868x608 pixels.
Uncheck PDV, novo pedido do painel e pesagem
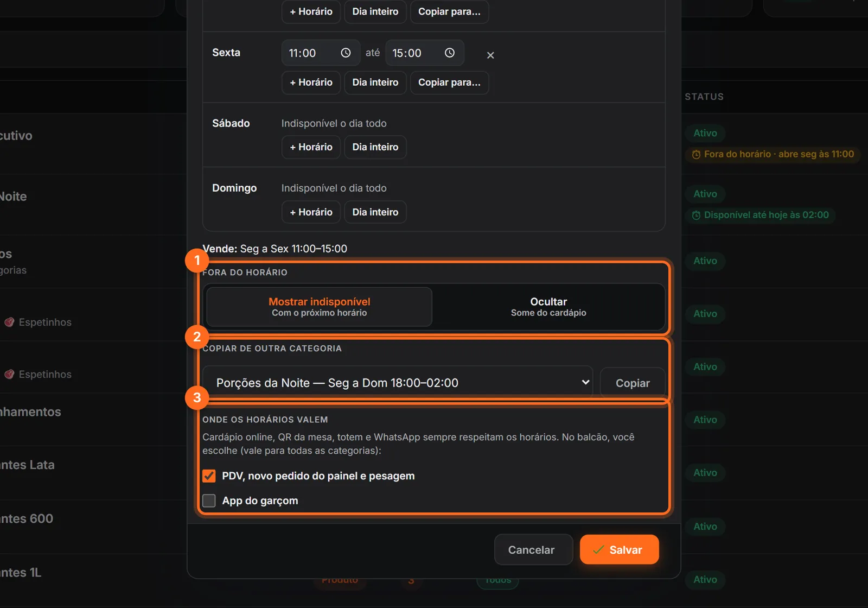pyautogui.click(x=209, y=476)
